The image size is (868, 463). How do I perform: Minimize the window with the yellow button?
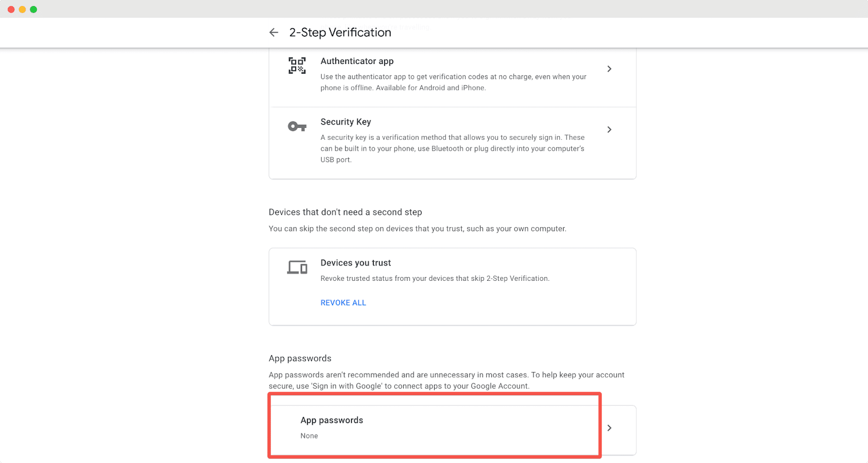click(x=22, y=9)
